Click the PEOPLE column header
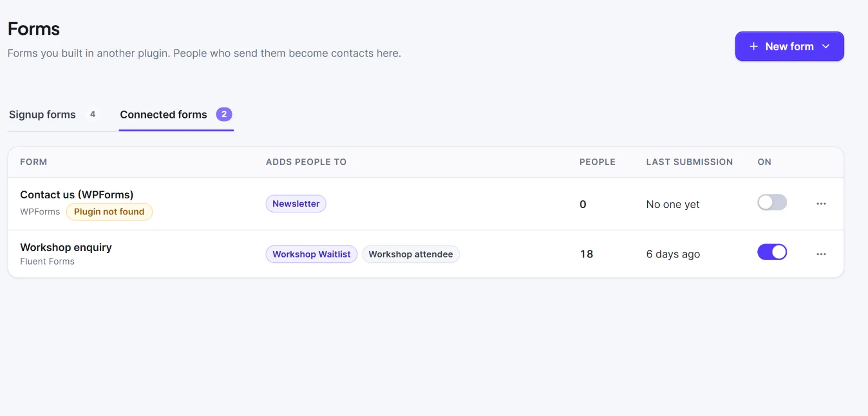 pyautogui.click(x=597, y=162)
